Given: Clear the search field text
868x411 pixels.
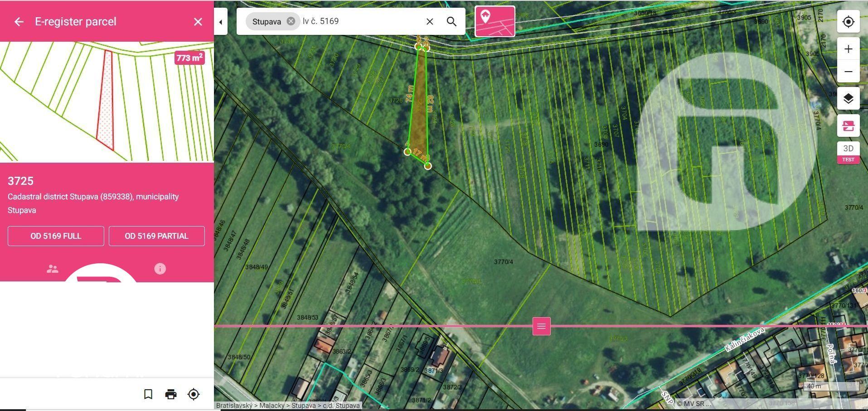Looking at the screenshot, I should point(430,21).
